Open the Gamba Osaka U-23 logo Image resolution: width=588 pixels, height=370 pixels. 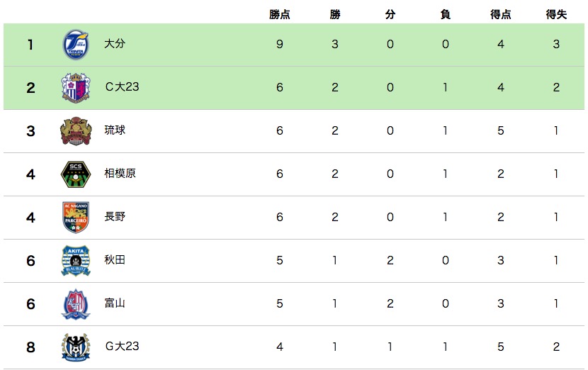click(75, 347)
